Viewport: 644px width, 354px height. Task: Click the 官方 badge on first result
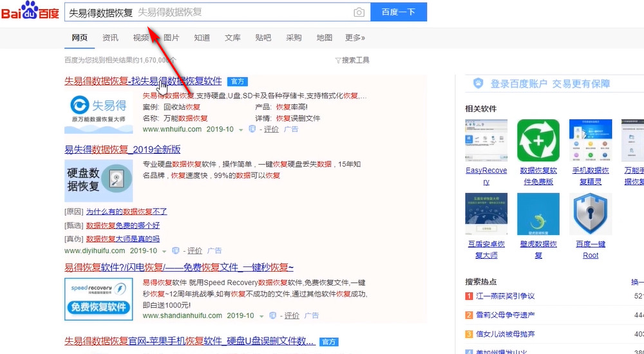pos(238,81)
